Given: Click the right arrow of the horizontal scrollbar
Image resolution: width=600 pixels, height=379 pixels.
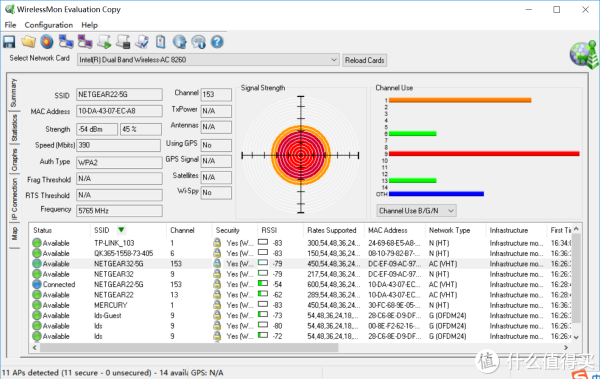Looking at the screenshot, I should 566,348.
